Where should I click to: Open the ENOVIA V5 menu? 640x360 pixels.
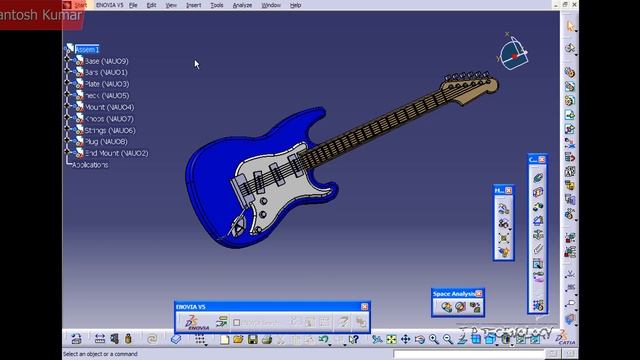(109, 5)
